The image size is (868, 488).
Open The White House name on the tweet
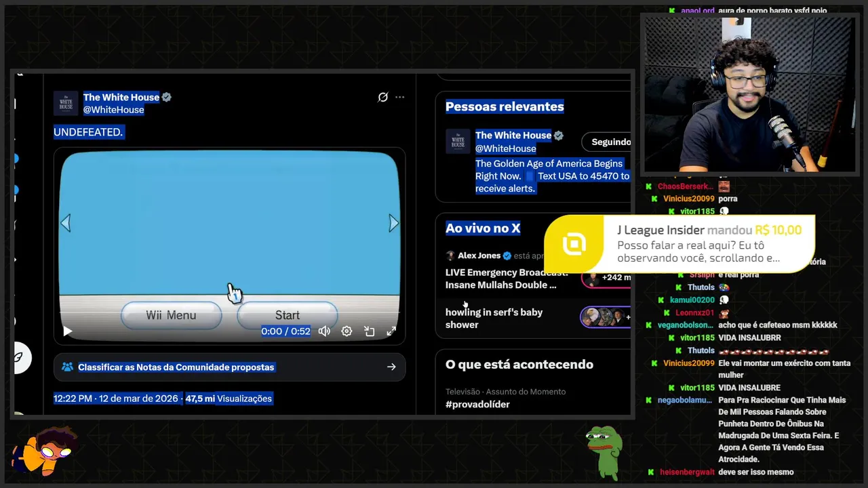click(121, 97)
